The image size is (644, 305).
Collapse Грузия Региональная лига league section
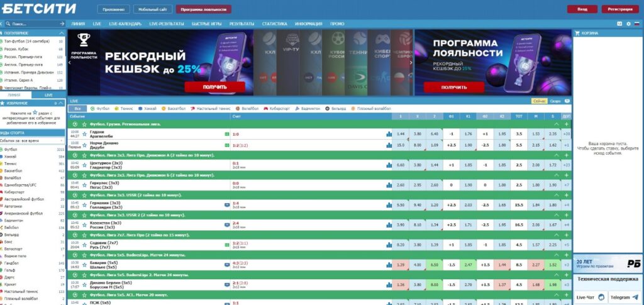point(557,124)
